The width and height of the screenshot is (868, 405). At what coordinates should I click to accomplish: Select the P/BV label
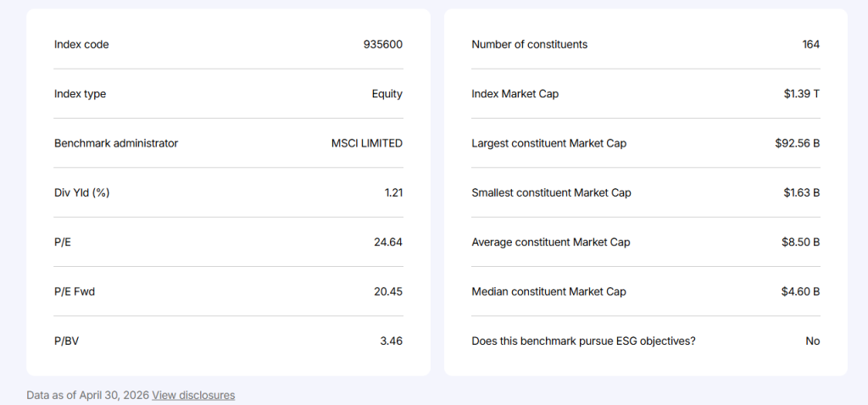66,341
